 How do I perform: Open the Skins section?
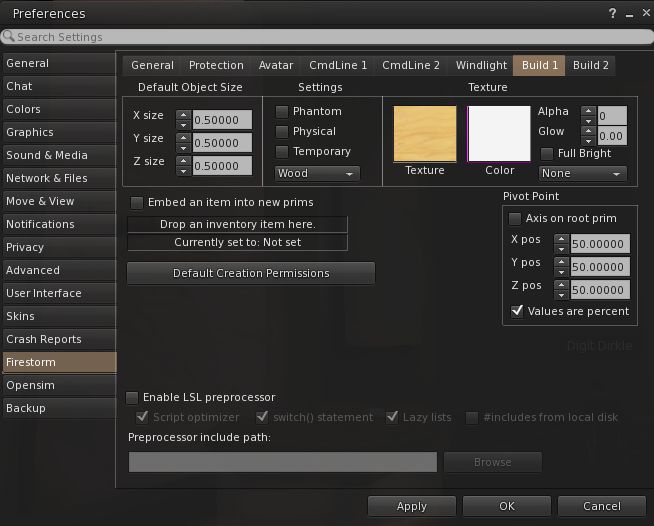(59, 316)
